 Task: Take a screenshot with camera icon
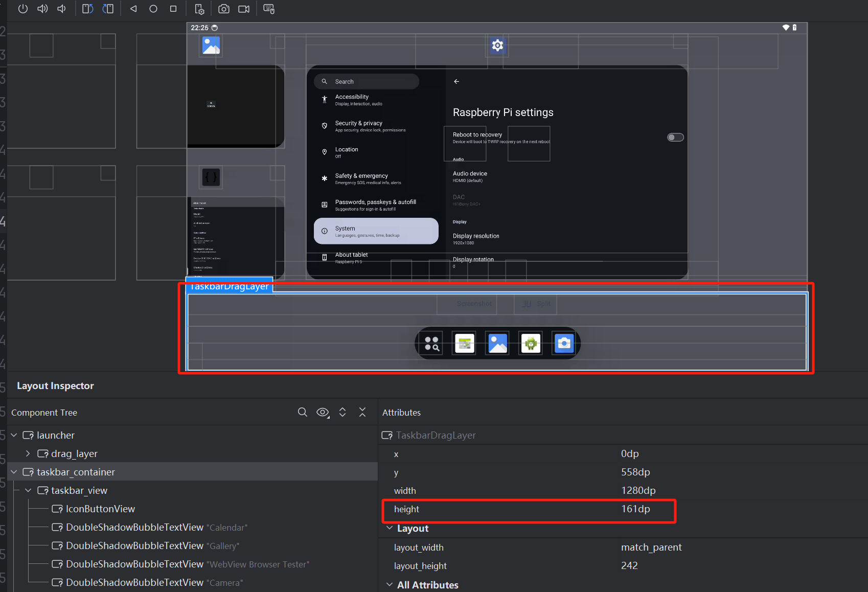[223, 9]
